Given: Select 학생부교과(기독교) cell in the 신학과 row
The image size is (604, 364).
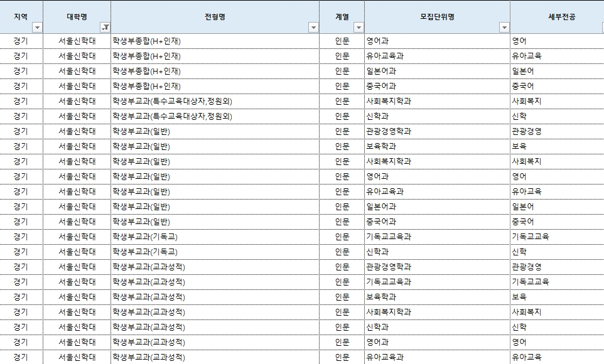Looking at the screenshot, I should coord(145,252).
